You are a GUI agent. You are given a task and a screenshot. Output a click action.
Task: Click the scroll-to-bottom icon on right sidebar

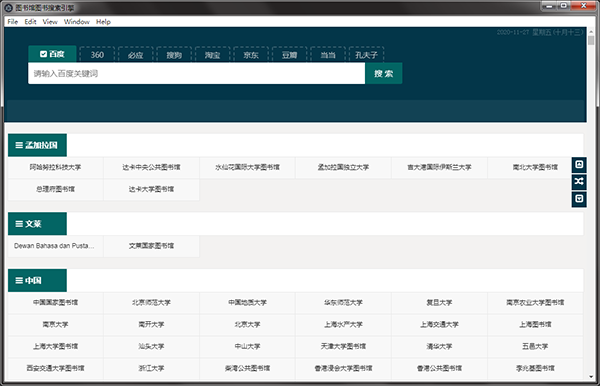(x=579, y=199)
